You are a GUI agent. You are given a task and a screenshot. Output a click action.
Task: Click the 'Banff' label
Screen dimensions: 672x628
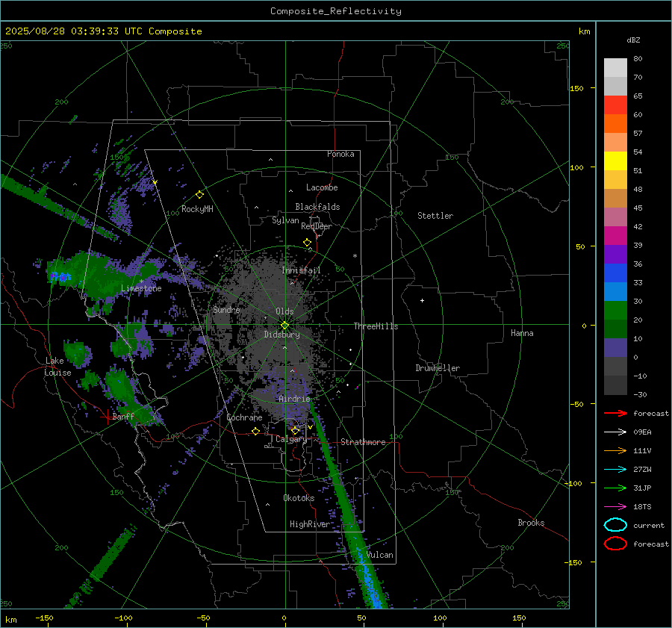point(123,416)
